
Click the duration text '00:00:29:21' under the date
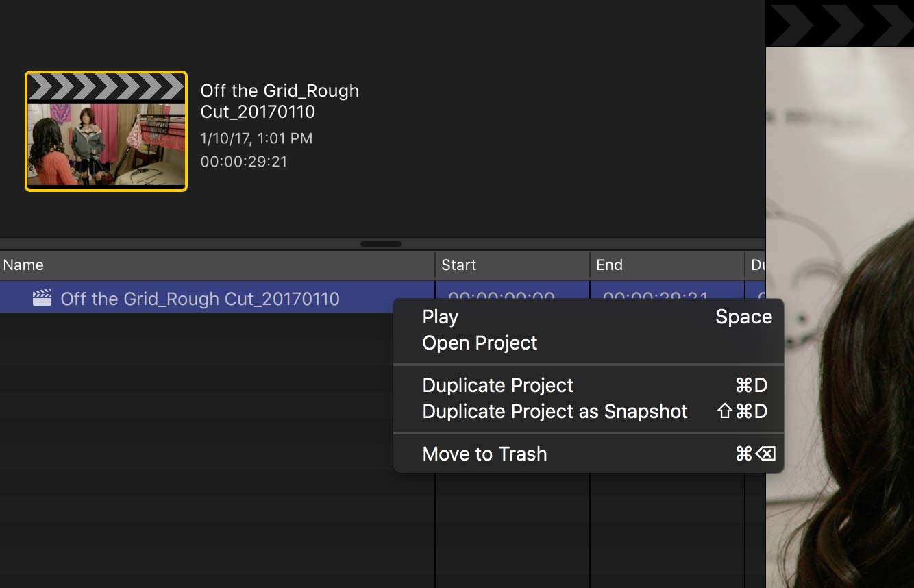[x=244, y=162]
